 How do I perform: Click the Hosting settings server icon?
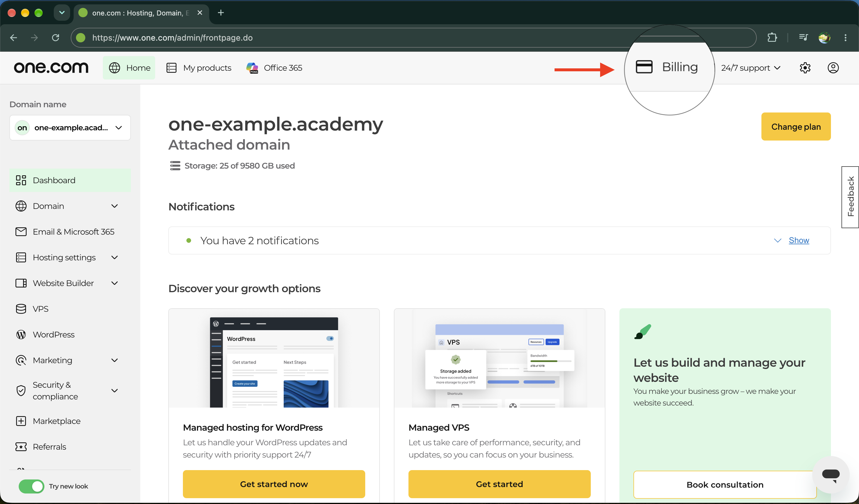(x=21, y=257)
